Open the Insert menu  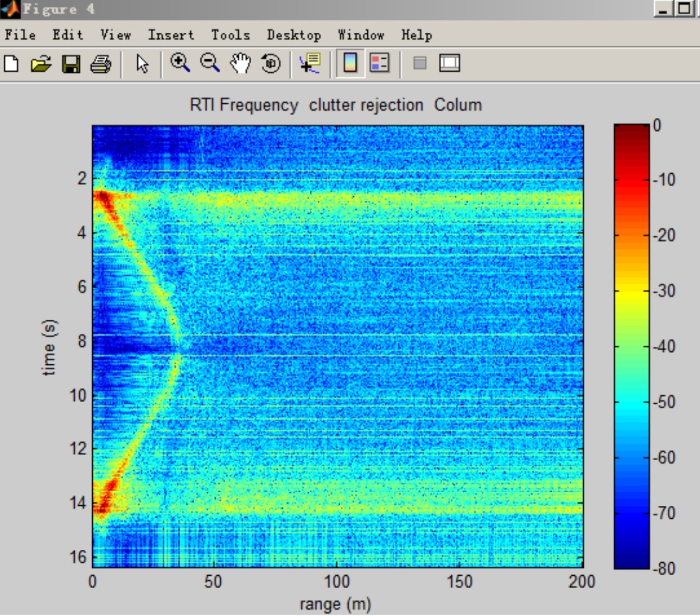click(171, 35)
